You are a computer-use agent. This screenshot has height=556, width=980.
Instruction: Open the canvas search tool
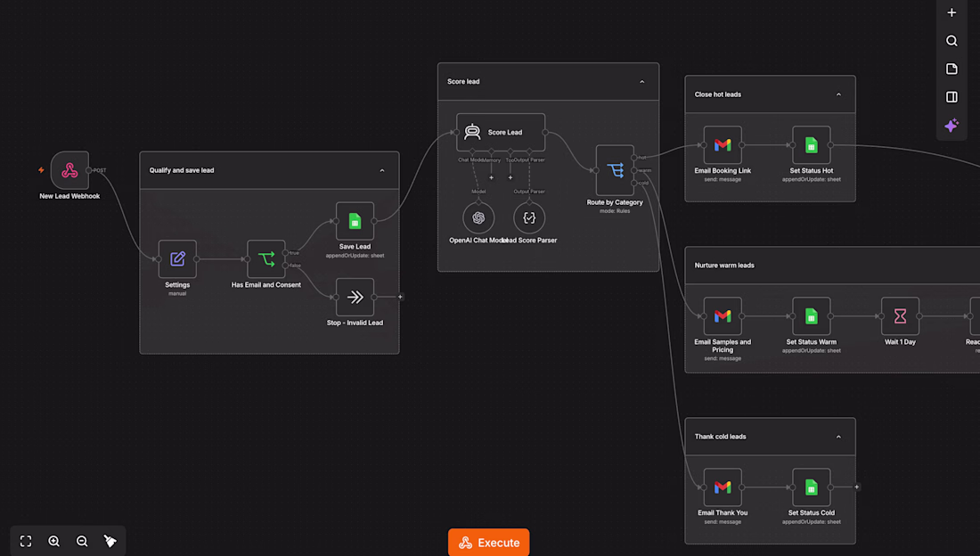[951, 41]
